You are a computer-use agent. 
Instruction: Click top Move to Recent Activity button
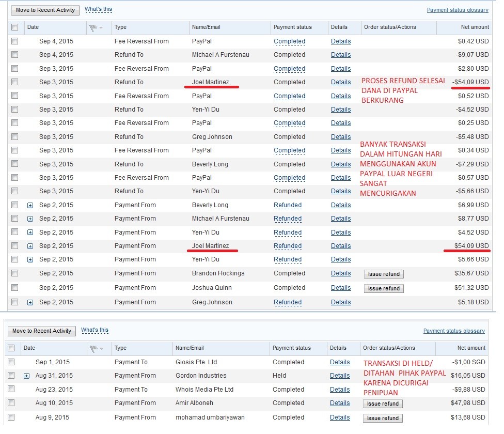coord(45,10)
